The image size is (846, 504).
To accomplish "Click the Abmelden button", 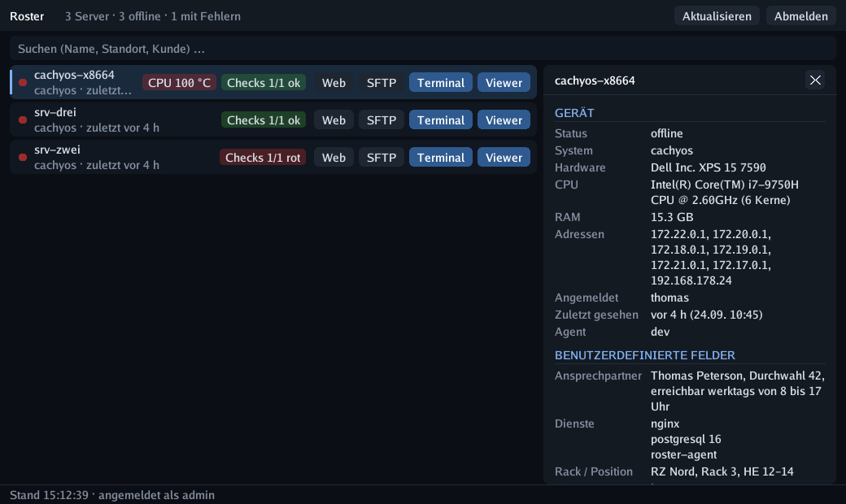I will [x=800, y=16].
